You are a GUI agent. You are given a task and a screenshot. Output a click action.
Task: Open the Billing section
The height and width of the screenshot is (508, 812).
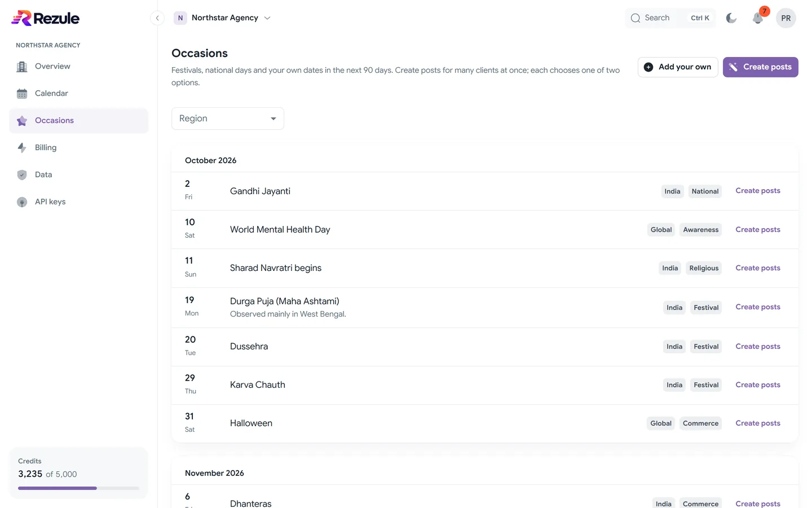pos(78,148)
